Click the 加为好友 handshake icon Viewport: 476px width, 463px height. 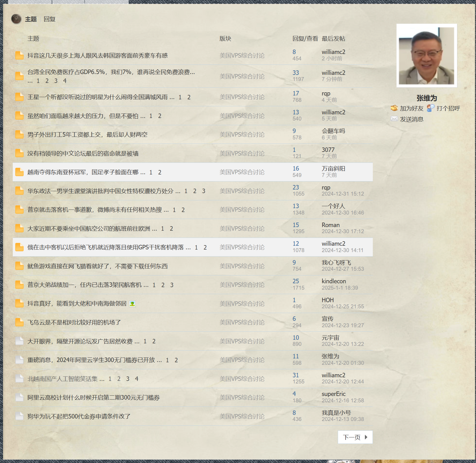[394, 108]
